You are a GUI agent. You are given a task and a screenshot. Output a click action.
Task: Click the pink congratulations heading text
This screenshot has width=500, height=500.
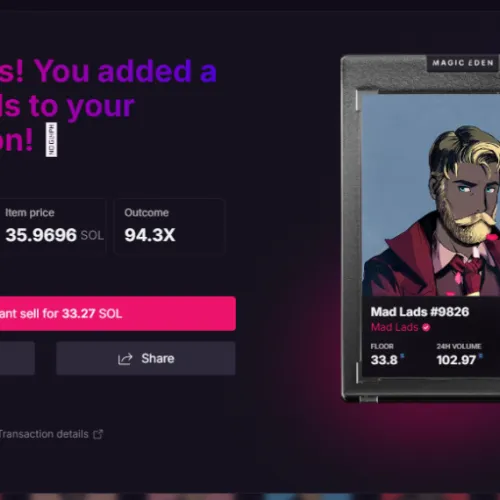click(x=108, y=105)
